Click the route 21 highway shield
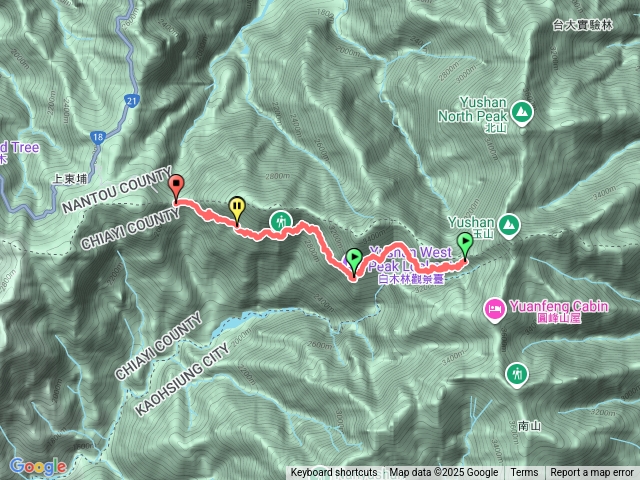Viewport: 640px width, 480px height. (x=131, y=101)
